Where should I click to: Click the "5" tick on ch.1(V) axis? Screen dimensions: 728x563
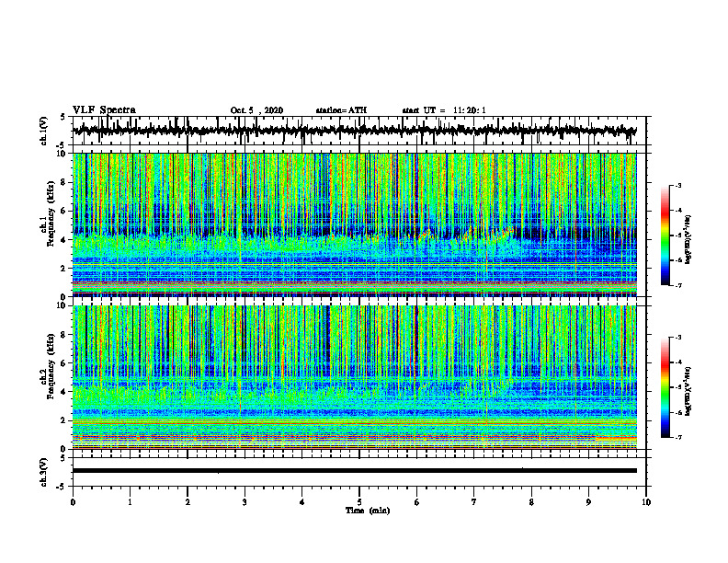(x=63, y=118)
